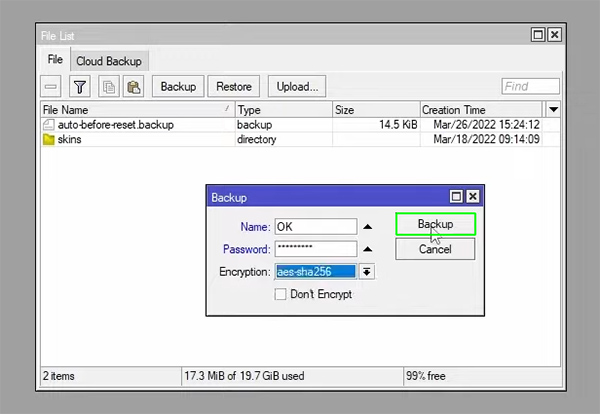Click the Upload... button
This screenshot has height=414, width=600.
point(297,87)
